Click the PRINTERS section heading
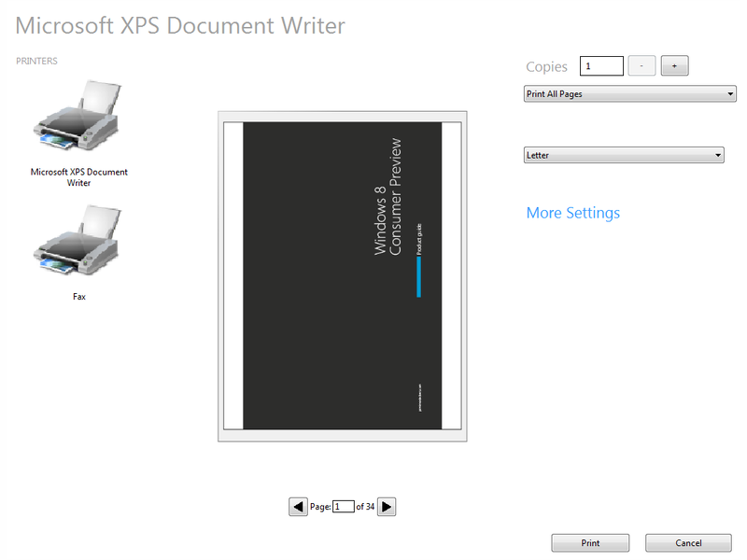The image size is (747, 560). point(35,61)
